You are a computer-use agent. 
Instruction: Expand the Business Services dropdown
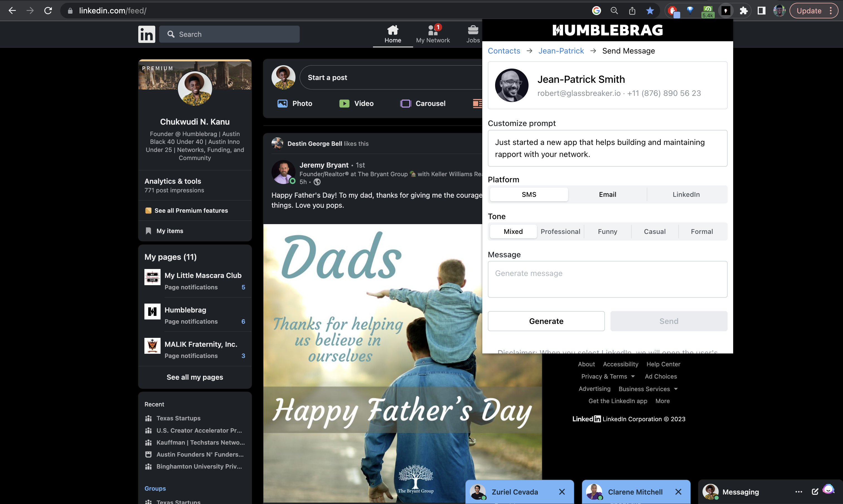648,389
